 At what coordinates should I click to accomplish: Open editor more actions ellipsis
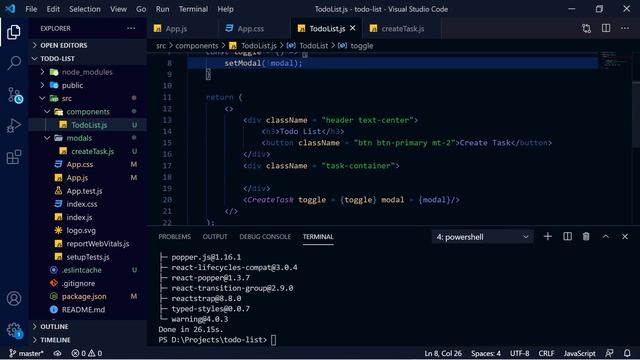(x=625, y=28)
